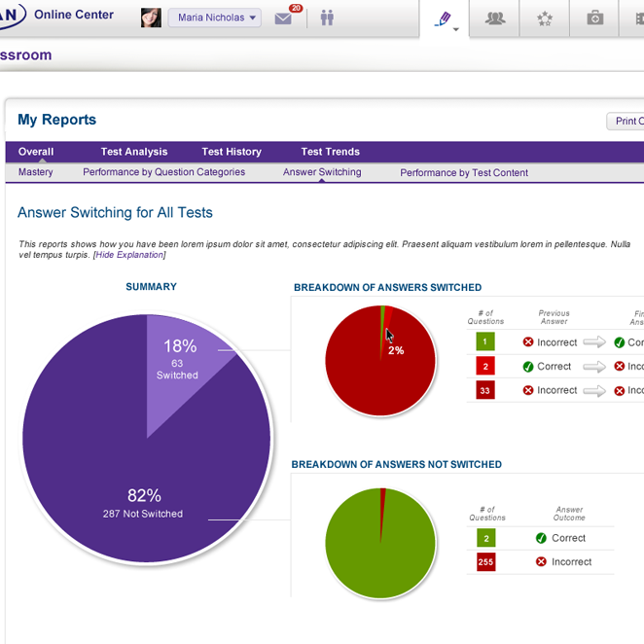Viewport: 644px width, 644px height.
Task: Open the Mastery sub-tab
Action: pyautogui.click(x=36, y=172)
